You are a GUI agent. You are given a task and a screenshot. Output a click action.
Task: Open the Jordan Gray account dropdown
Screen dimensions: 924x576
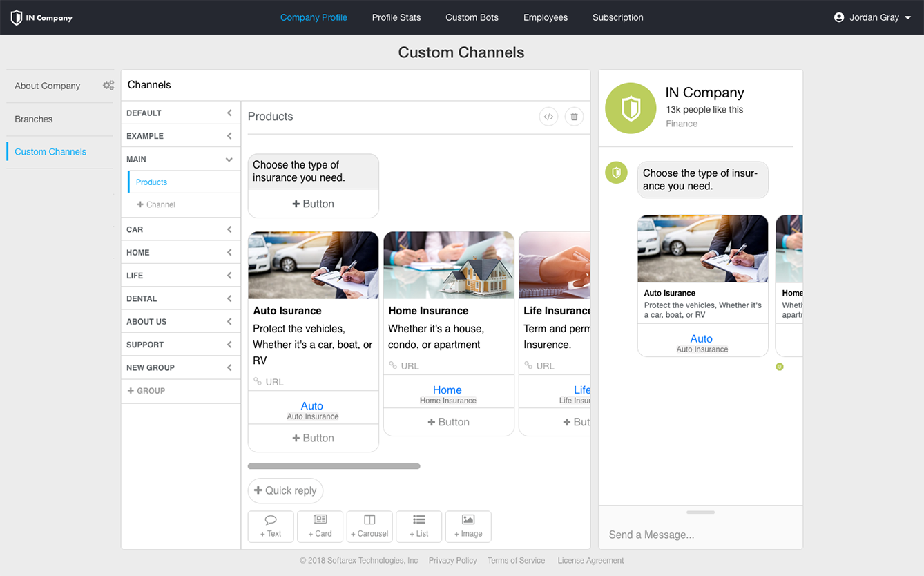tap(873, 17)
